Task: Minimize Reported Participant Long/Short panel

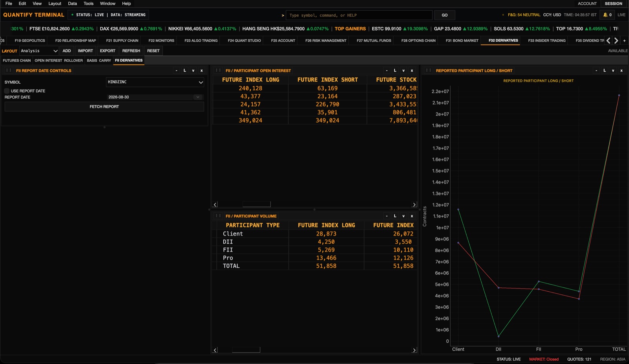Action: click(596, 71)
